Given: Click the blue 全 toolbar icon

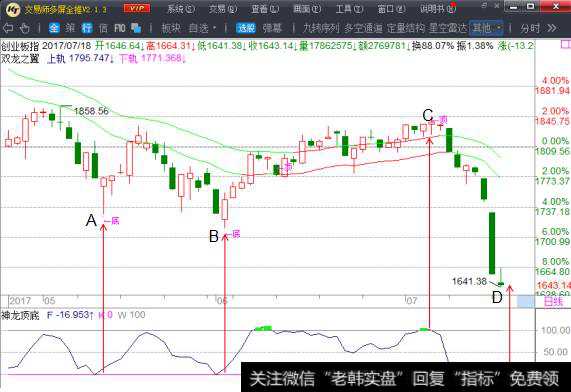Looking at the screenshot, I should [54, 28].
